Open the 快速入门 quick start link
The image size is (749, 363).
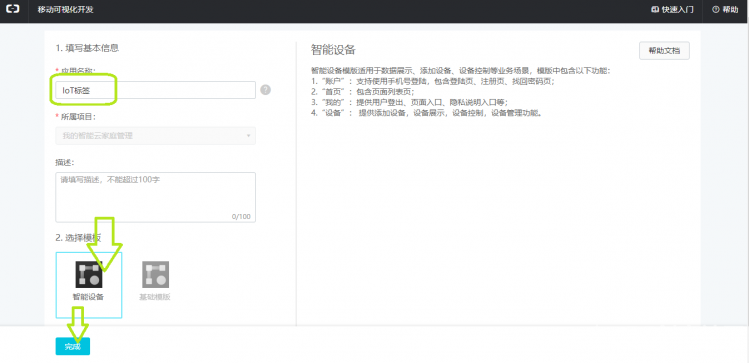pos(672,10)
